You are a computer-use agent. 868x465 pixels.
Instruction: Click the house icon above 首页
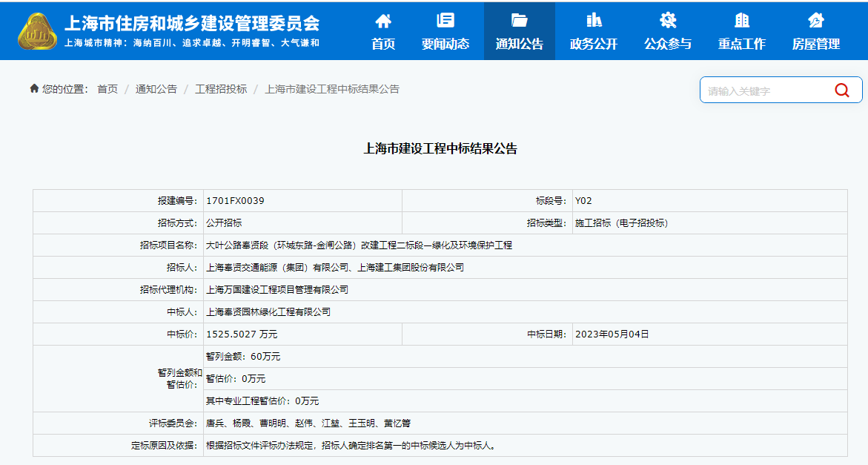pos(382,20)
